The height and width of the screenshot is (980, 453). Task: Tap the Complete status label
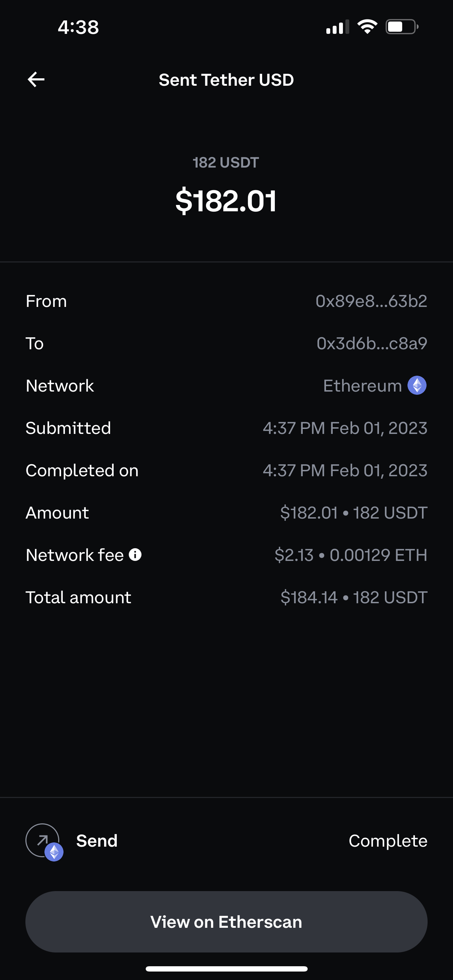click(388, 841)
